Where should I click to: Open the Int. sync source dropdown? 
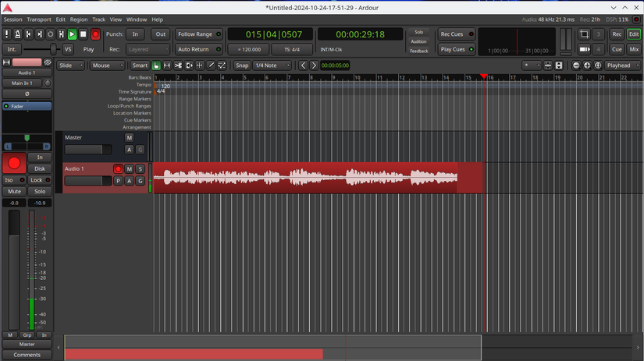coord(12,49)
